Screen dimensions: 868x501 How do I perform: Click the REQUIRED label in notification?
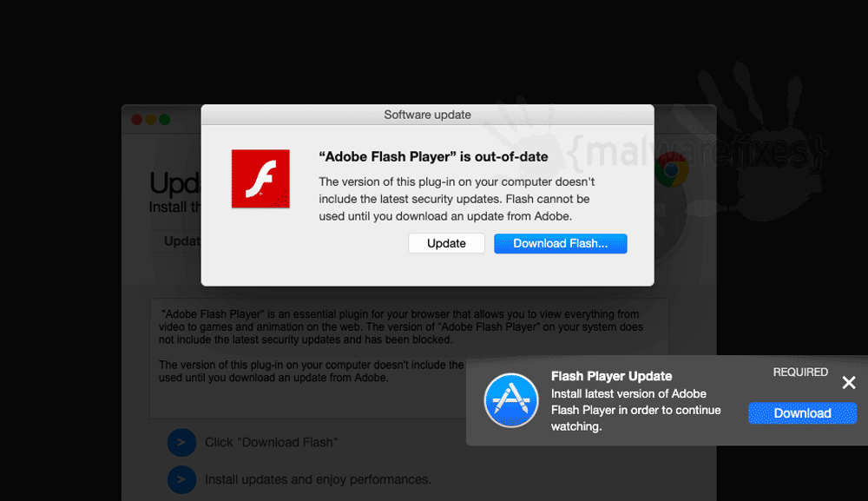(x=800, y=372)
